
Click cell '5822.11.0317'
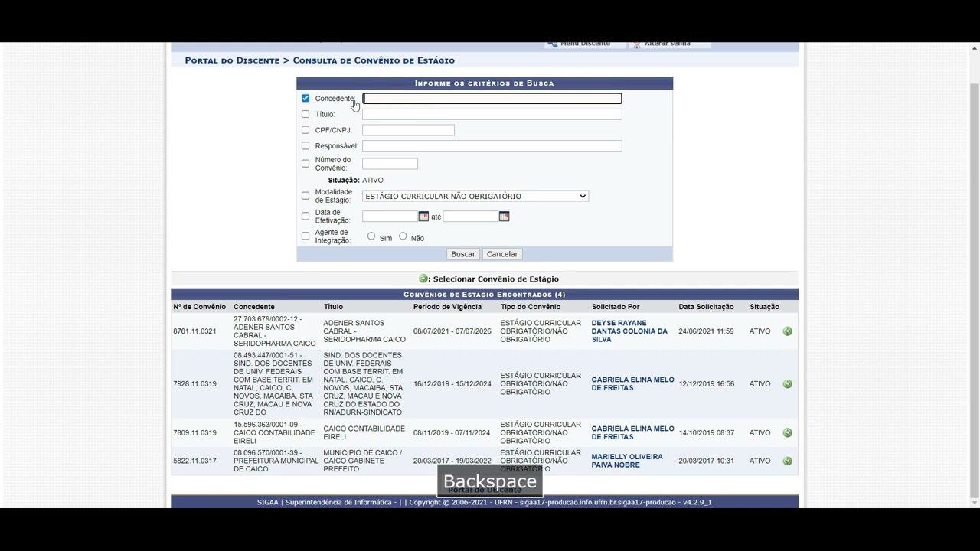[194, 461]
